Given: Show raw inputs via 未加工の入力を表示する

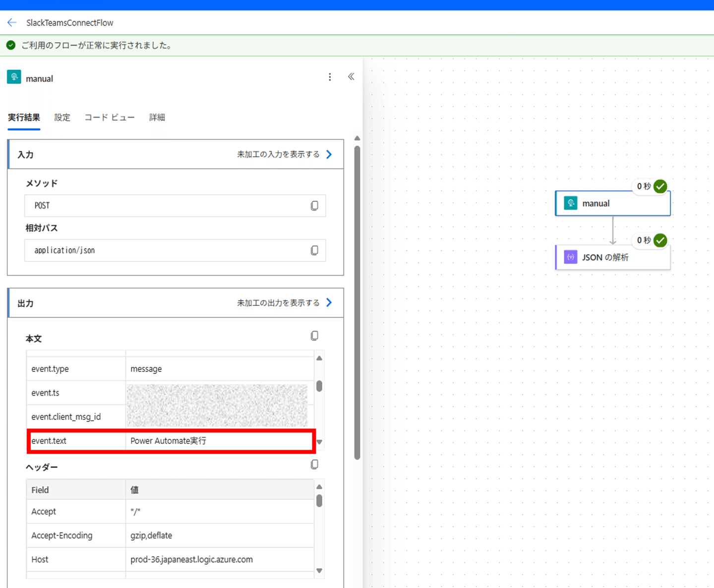Looking at the screenshot, I should [x=284, y=155].
